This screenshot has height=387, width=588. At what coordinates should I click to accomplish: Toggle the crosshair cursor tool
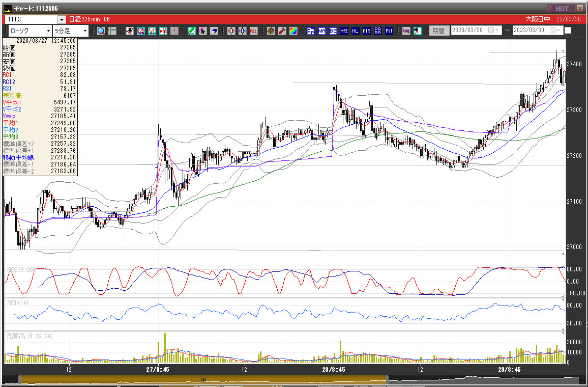(112, 31)
